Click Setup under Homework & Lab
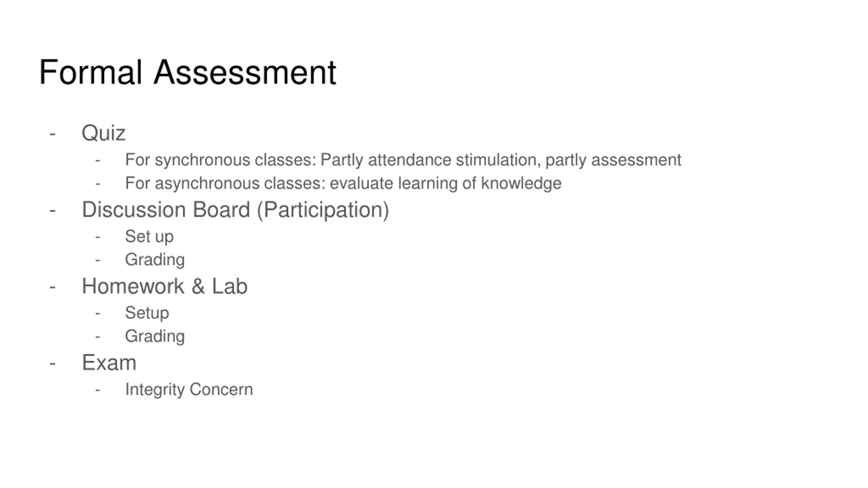This screenshot has height=488, width=868. 147,313
